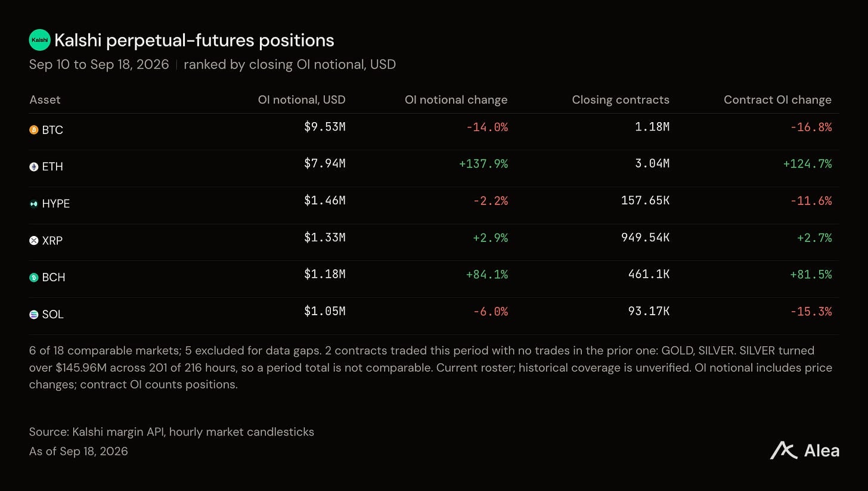Screen dimensions: 868x491
Task: Select the OI notional, USD column header
Action: (302, 100)
